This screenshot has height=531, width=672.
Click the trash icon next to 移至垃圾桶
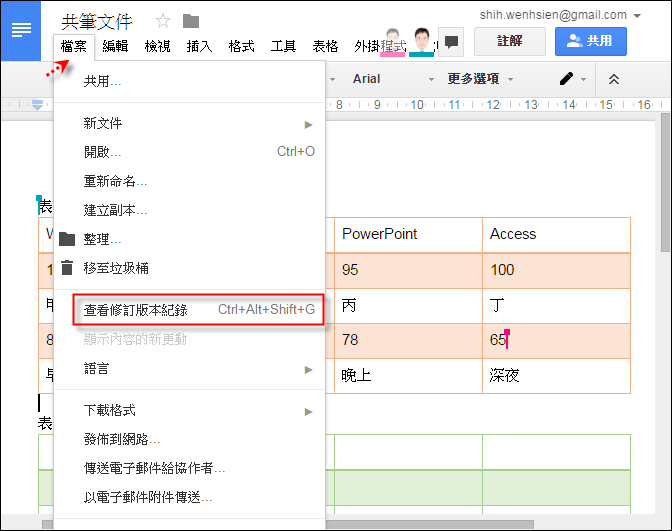[67, 267]
